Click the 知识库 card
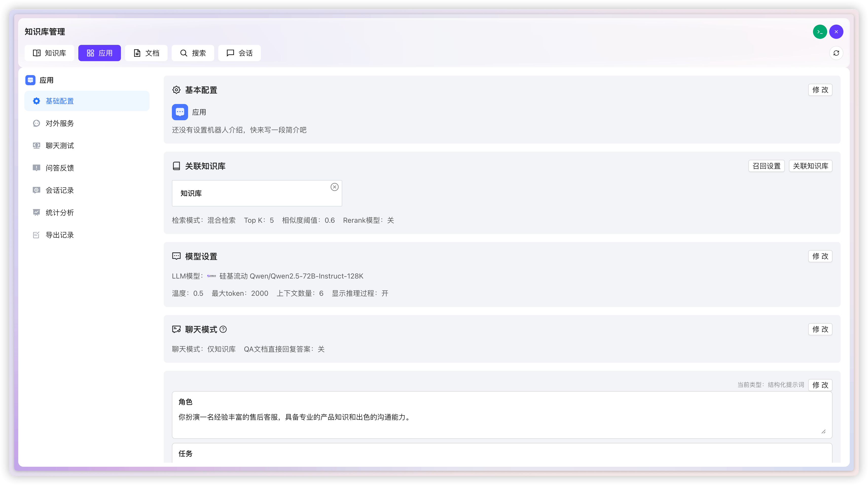Viewport: 868px width, 485px height. pyautogui.click(x=257, y=193)
